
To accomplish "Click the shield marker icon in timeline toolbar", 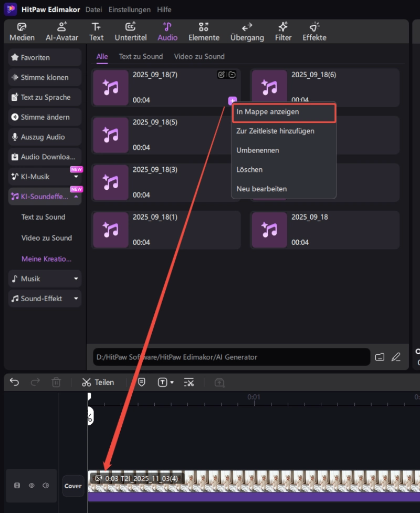I will point(142,382).
